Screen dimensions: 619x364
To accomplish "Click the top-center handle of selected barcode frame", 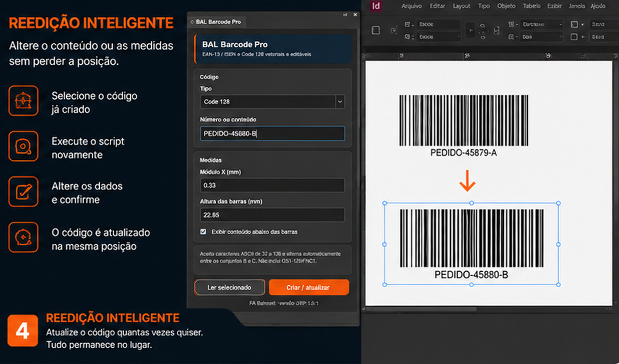I will 471,203.
